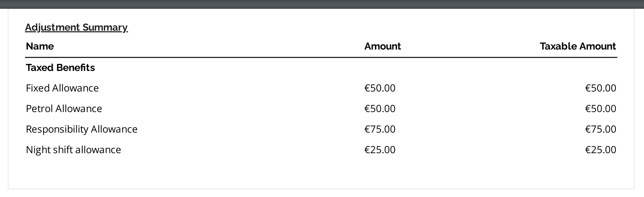
Task: Click the Amount column header
Action: 382,46
